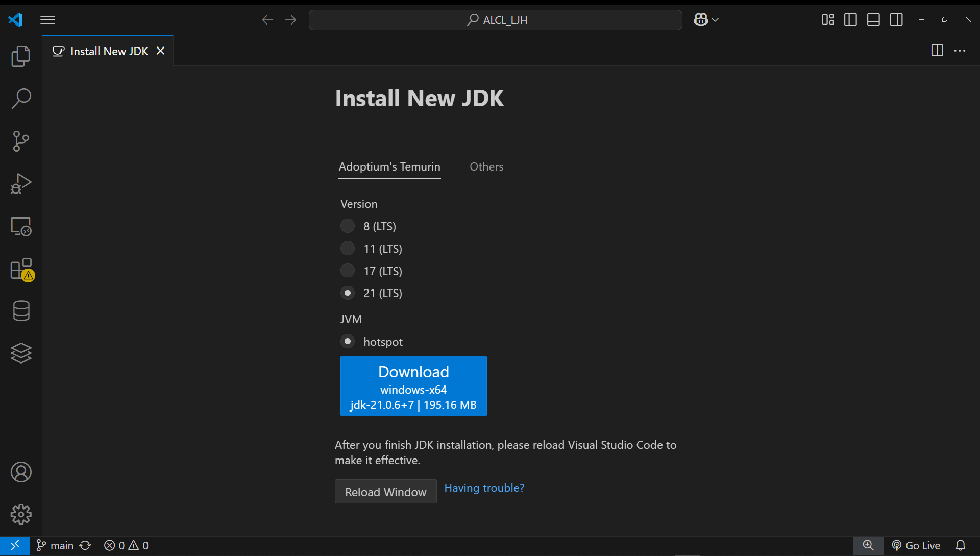Open the Copilot chat icon
This screenshot has height=556, width=980.
pyautogui.click(x=701, y=19)
